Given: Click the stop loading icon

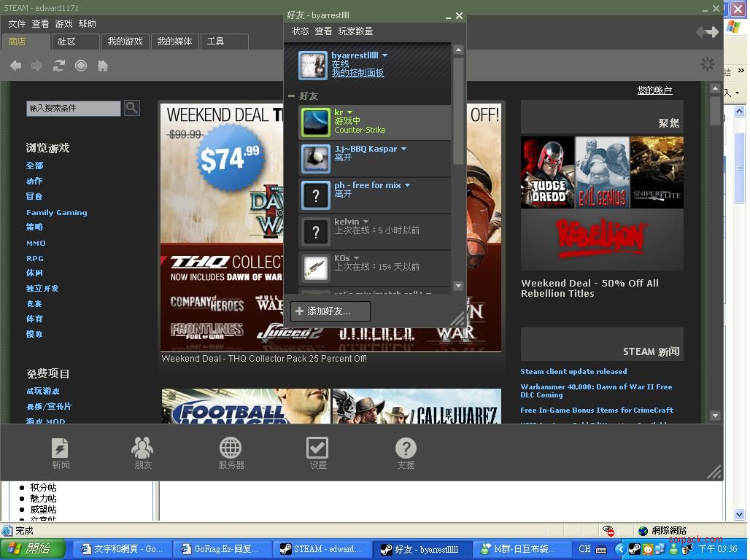Looking at the screenshot, I should pos(81,66).
